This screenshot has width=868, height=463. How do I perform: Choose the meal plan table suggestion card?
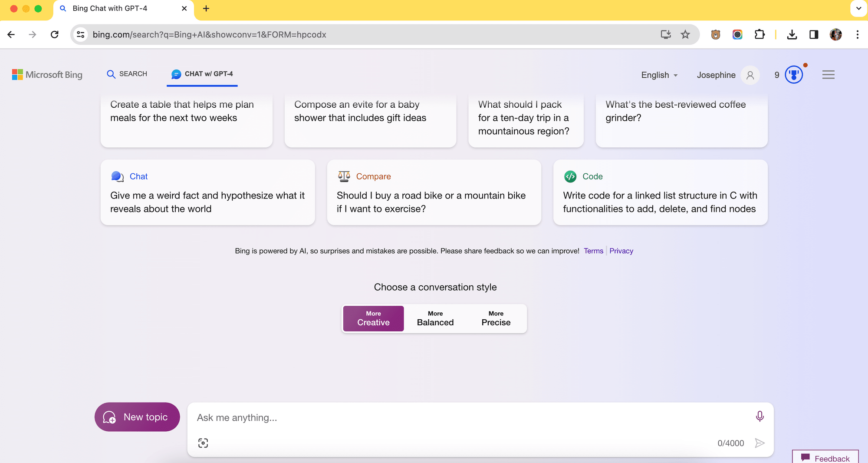(x=187, y=119)
